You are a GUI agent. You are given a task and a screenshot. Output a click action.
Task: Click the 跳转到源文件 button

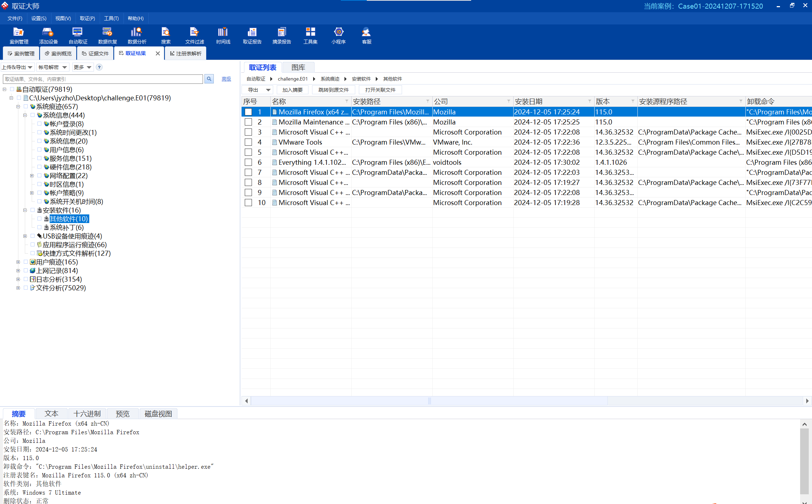[x=333, y=90]
